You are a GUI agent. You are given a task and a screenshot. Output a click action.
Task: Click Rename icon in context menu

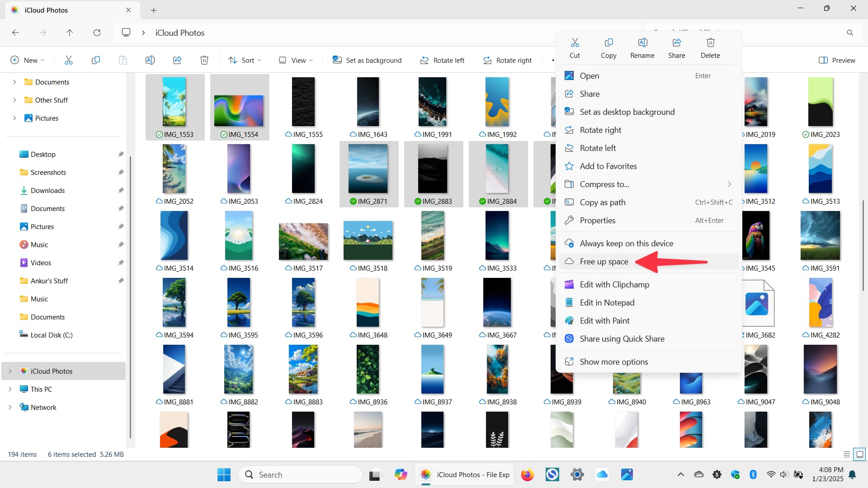coord(642,43)
